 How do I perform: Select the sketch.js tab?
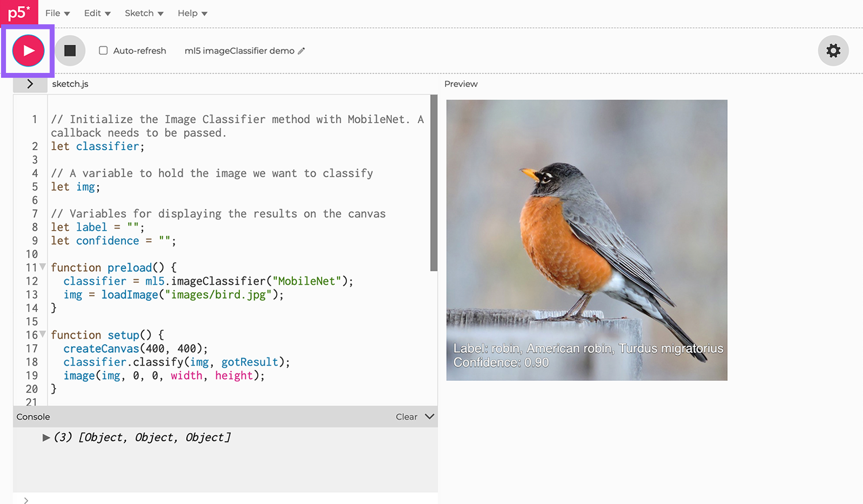(x=70, y=83)
